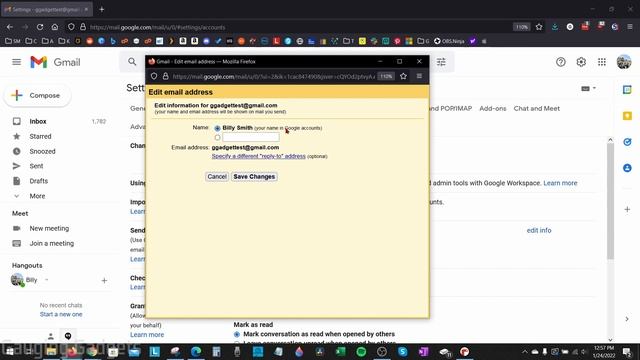The height and width of the screenshot is (360, 640).
Task: Open Calendar side panel icon
Action: click(x=627, y=90)
